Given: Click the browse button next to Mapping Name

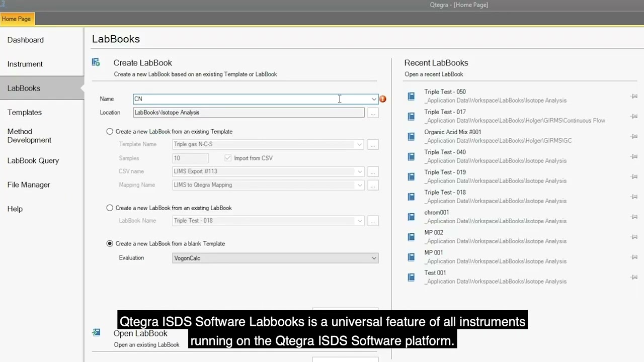Looking at the screenshot, I should pos(373,186).
